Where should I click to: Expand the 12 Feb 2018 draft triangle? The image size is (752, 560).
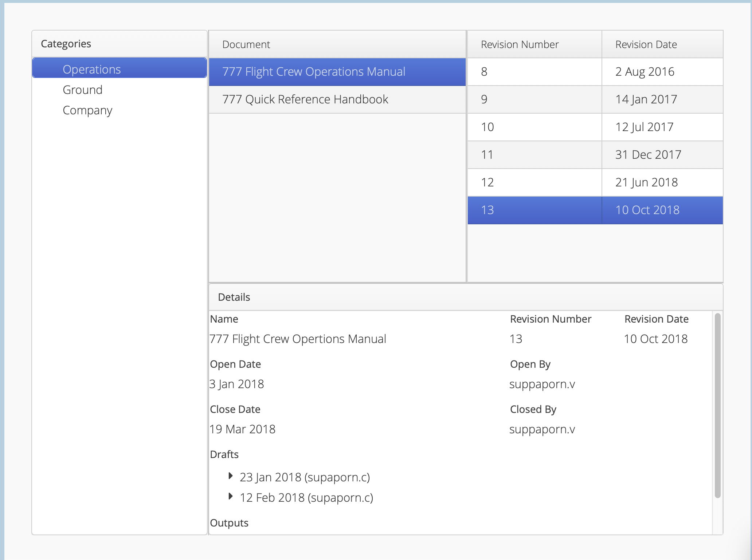point(230,496)
